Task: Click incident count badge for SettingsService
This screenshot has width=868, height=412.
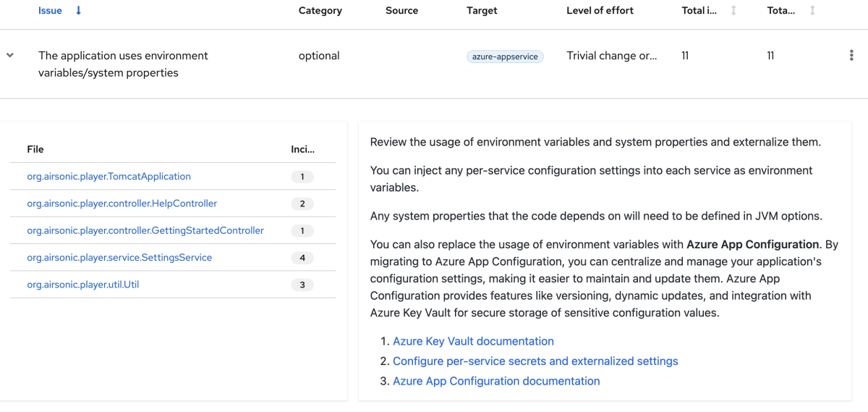Action: [x=302, y=258]
